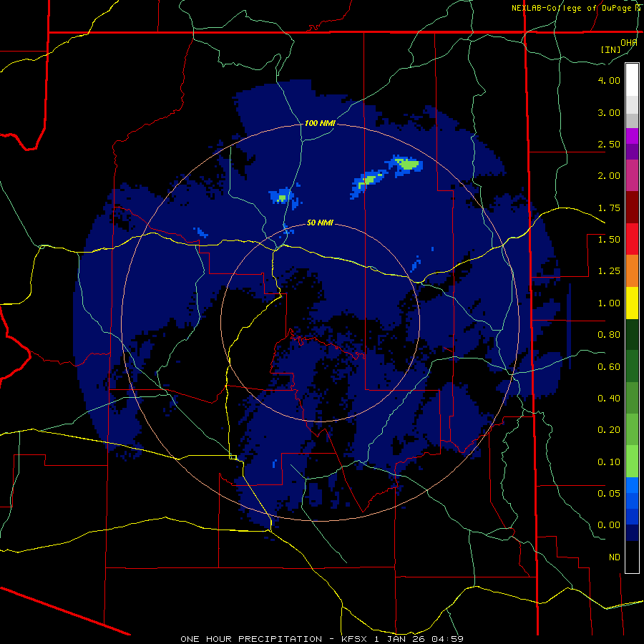The width and height of the screenshot is (644, 644).
Task: Select the black ND swatch in legend
Action: pos(632,557)
